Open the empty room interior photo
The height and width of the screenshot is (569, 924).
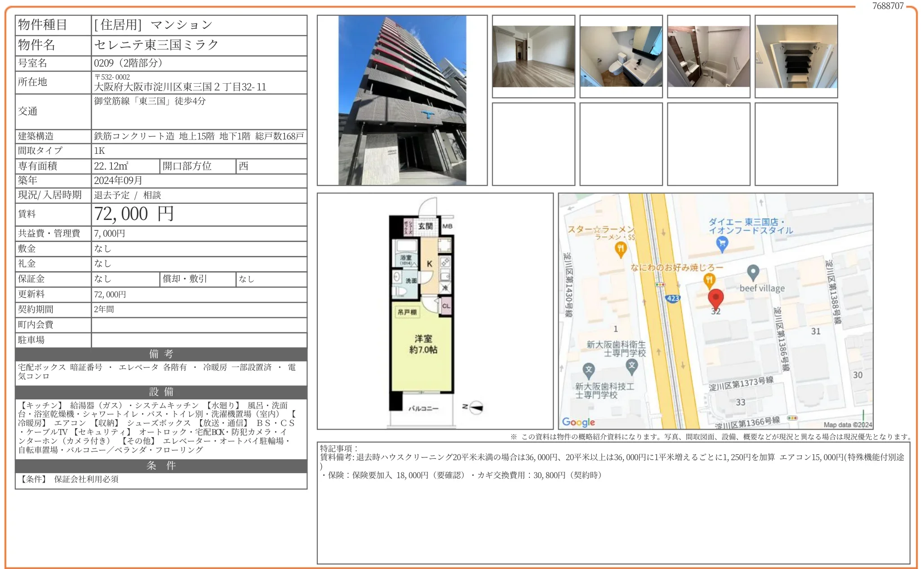533,56
